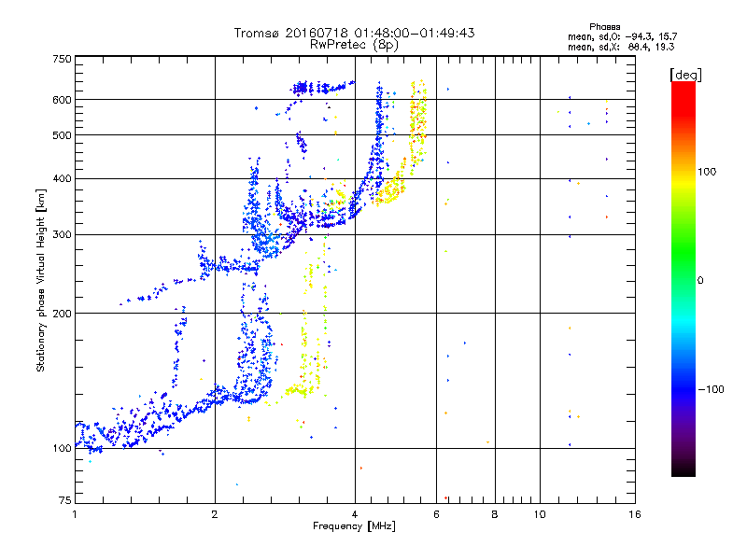Click the subtitle 'RwPretec (8p)'
This screenshot has width=747, height=560.
pos(354,45)
